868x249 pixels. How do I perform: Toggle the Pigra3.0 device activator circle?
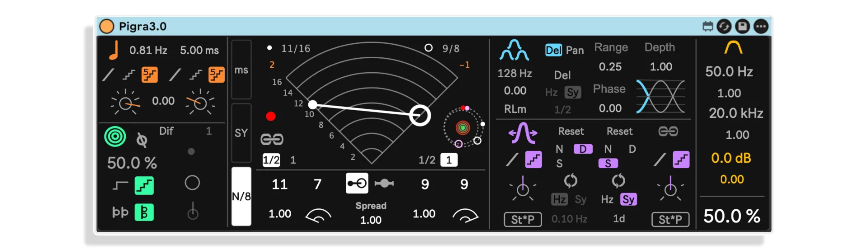[x=107, y=26]
